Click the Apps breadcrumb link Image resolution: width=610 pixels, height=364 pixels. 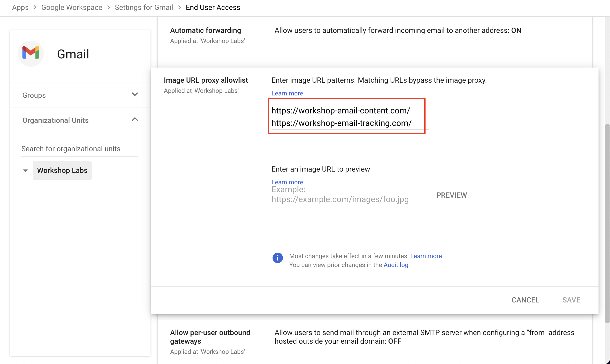pyautogui.click(x=20, y=7)
